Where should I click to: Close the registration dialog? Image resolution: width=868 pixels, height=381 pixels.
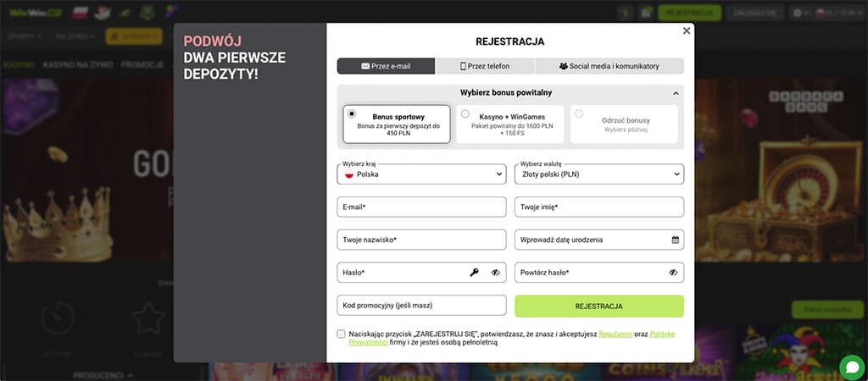pos(687,30)
